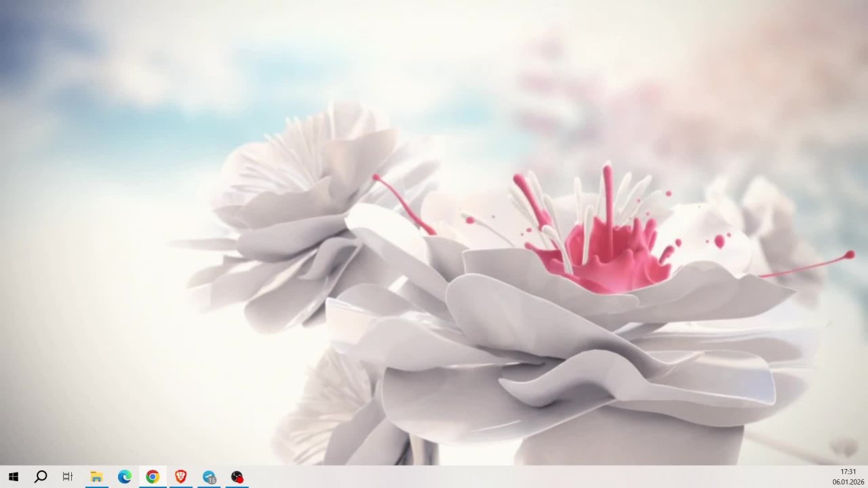The height and width of the screenshot is (488, 868).
Task: Open Task View on the taskbar
Action: (x=68, y=476)
